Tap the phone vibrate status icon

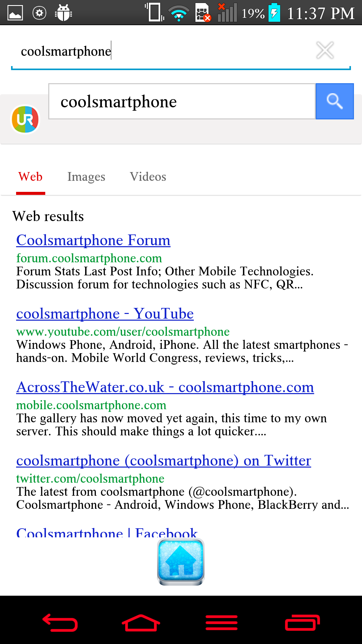click(155, 12)
